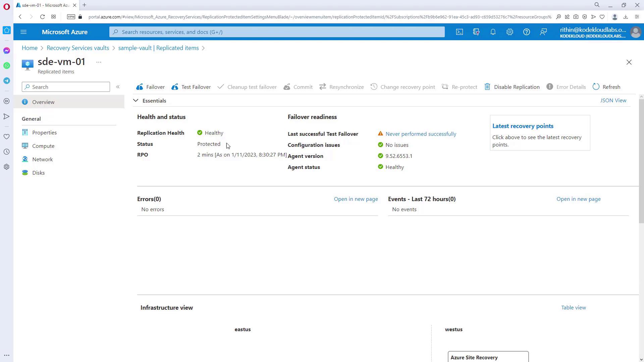This screenshot has height=362, width=644.
Task: Start Failover for sde-vm-01
Action: 151,87
